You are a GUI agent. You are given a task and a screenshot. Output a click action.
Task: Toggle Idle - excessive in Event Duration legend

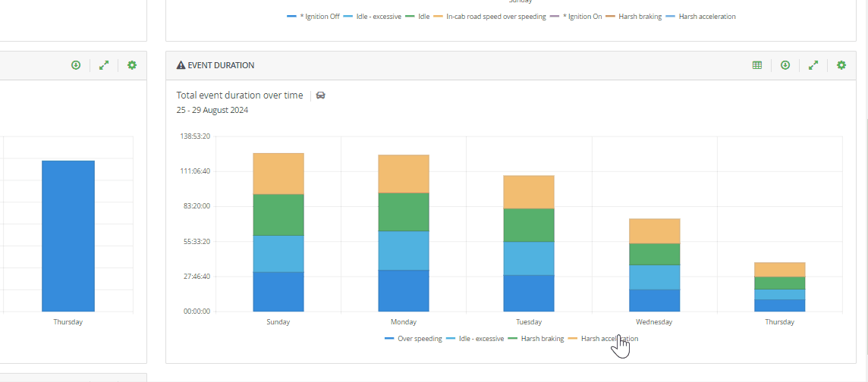474,338
